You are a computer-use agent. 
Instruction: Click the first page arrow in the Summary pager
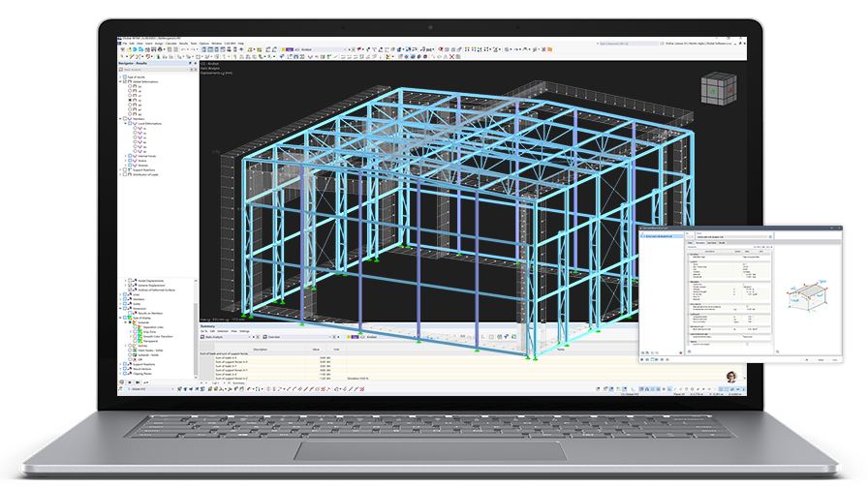coord(201,382)
